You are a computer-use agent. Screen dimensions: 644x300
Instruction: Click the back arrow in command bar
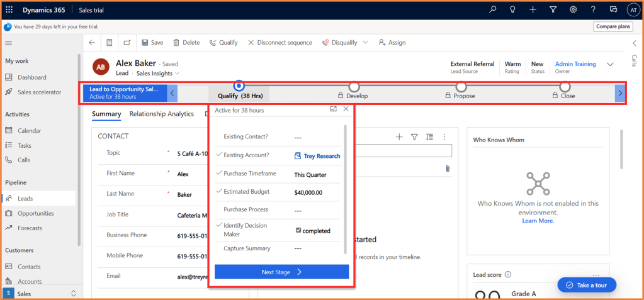pos(92,43)
